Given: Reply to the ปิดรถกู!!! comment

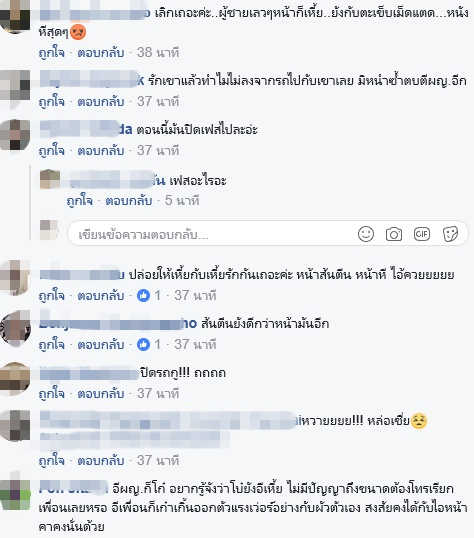Looking at the screenshot, I should click(101, 394).
